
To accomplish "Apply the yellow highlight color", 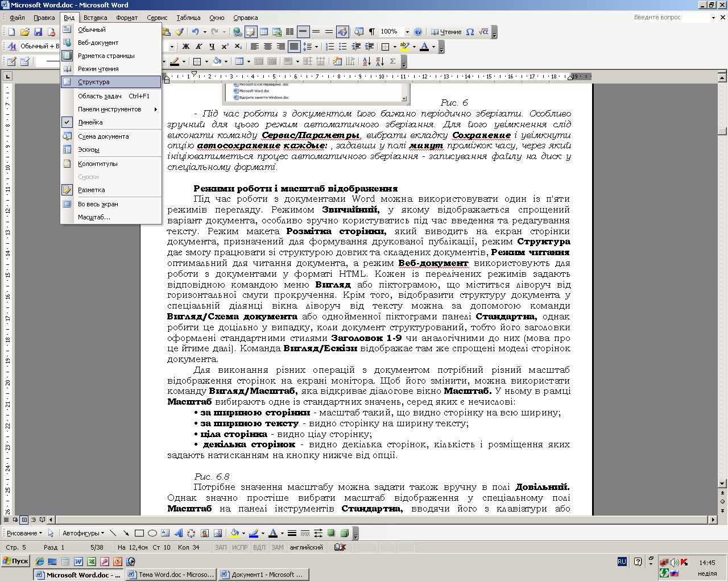I will tap(404, 47).
